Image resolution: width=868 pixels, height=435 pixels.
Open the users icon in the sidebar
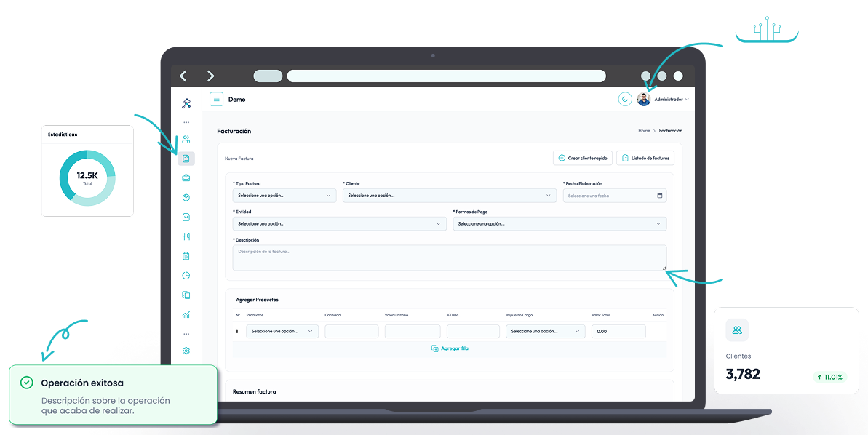coord(186,139)
